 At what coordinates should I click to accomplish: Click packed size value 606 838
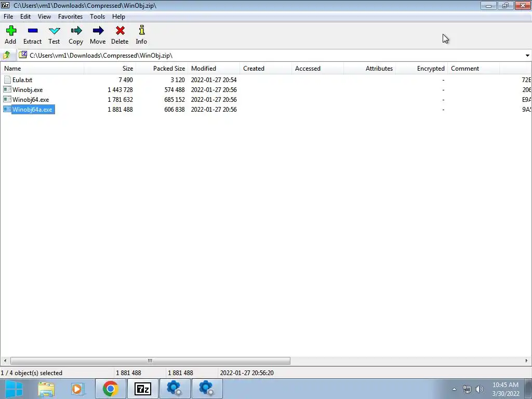pos(175,109)
